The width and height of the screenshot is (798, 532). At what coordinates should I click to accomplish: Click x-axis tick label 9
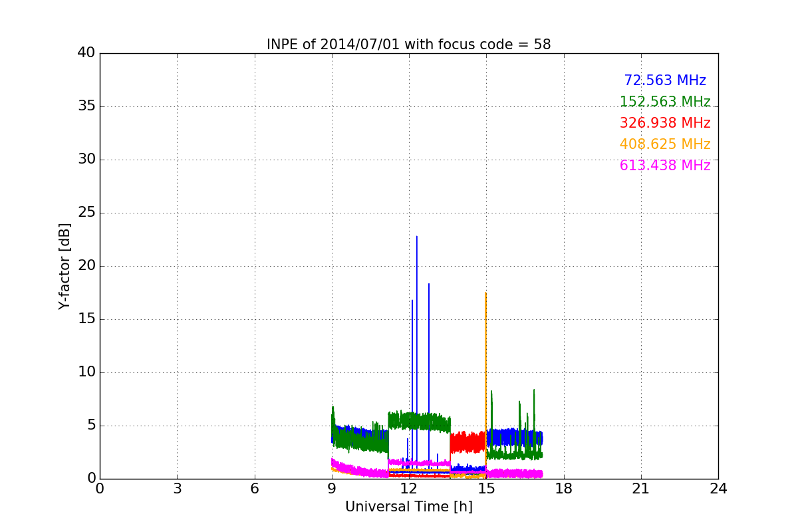tap(332, 489)
